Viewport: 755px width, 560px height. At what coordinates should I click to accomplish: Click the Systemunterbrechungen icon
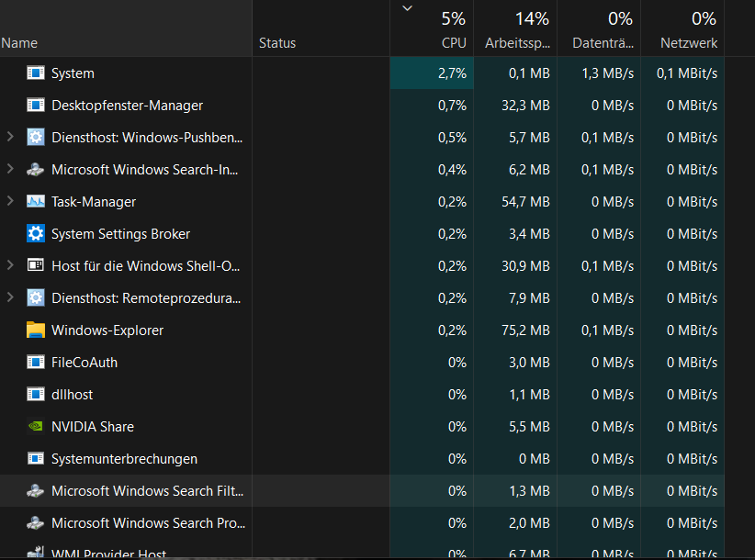tap(36, 458)
